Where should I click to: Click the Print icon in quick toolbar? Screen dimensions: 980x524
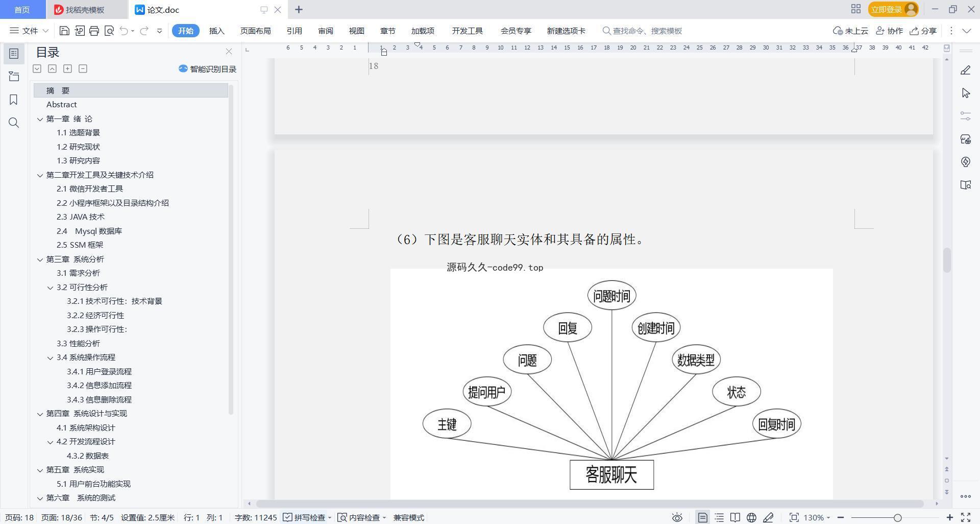(x=94, y=31)
